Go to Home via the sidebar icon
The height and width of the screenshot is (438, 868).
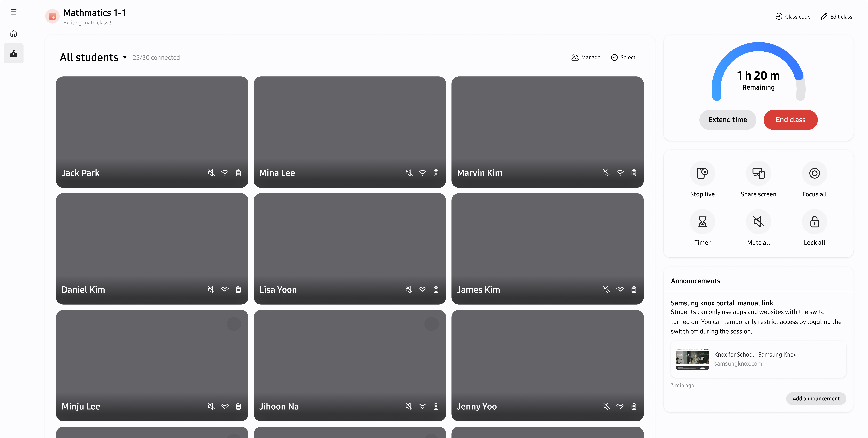13,33
